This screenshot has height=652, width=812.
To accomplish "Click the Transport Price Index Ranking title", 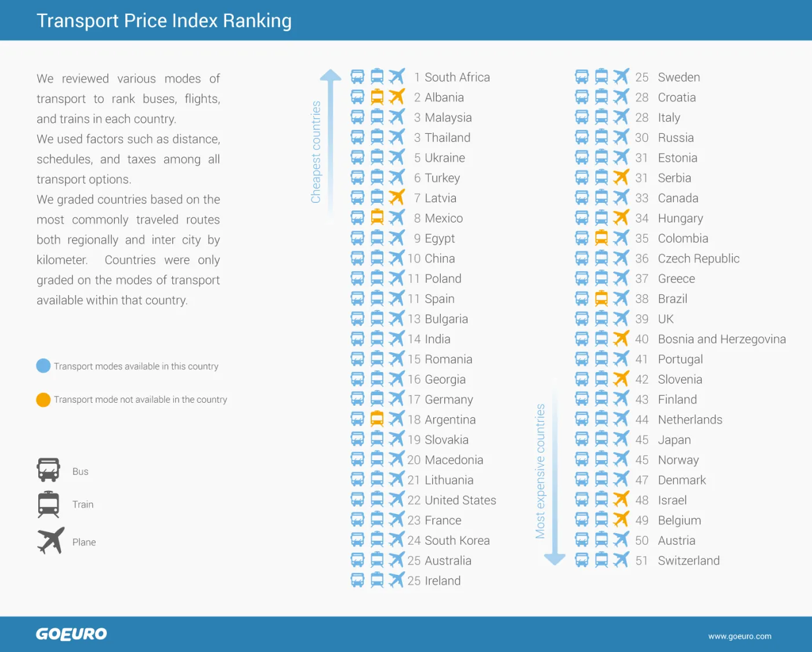I will [x=164, y=21].
